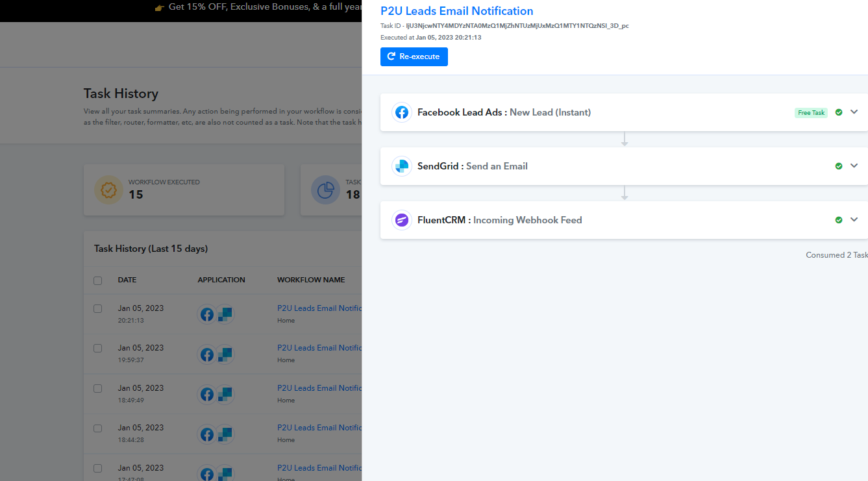Expand the Facebook Lead Ads step chevron
Viewport: 868px width, 481px height.
coord(854,112)
